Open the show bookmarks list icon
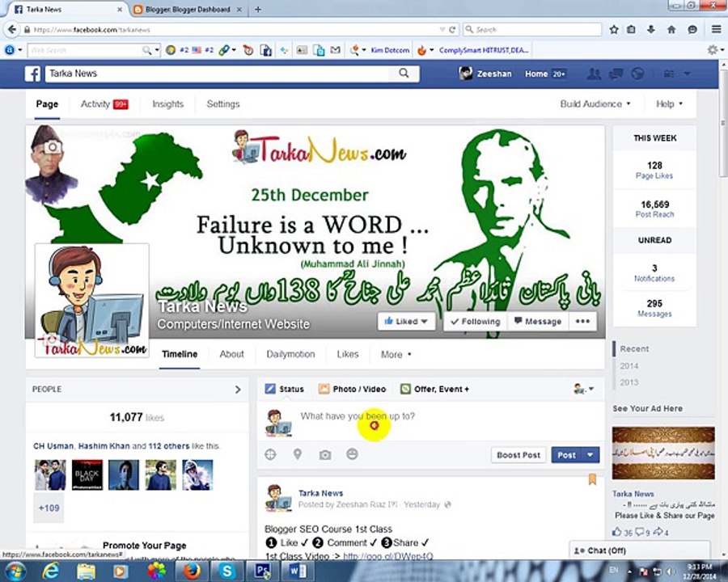 pos(631,29)
